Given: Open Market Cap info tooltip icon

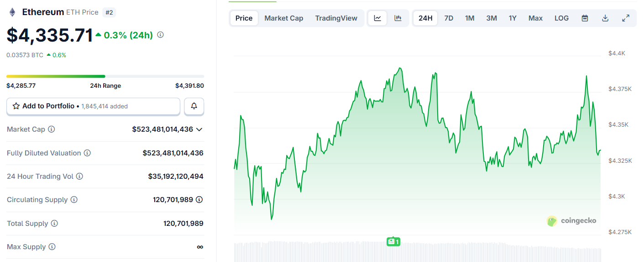Looking at the screenshot, I should (x=52, y=129).
